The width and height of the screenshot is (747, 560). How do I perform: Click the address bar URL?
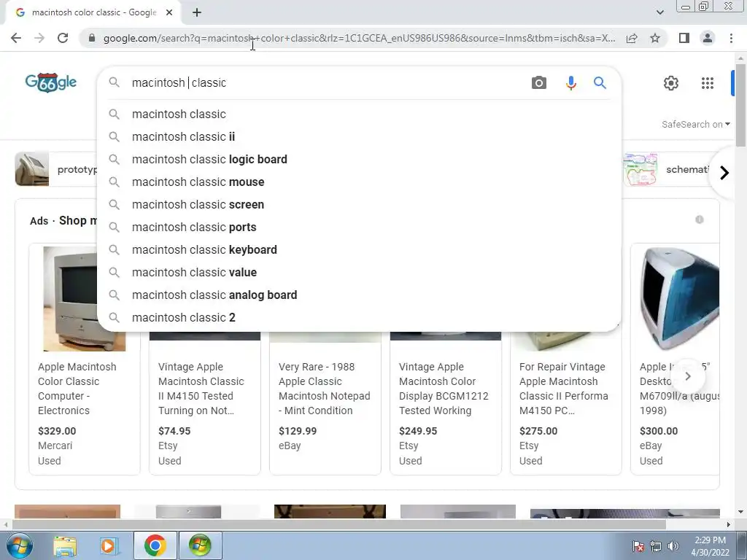tap(359, 38)
